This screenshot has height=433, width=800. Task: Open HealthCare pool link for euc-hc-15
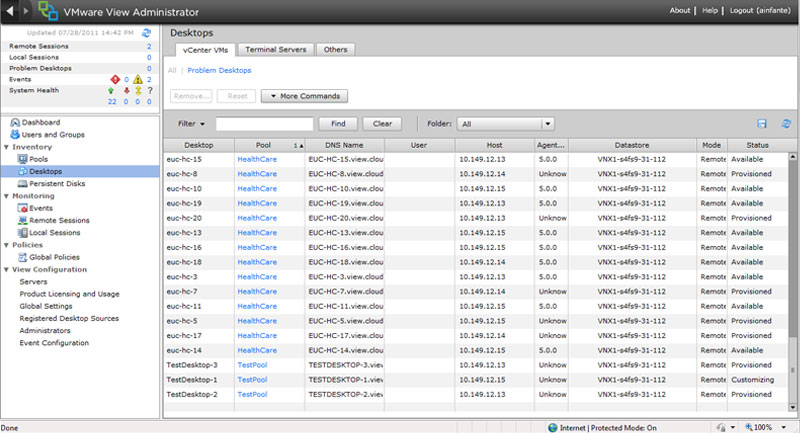257,159
